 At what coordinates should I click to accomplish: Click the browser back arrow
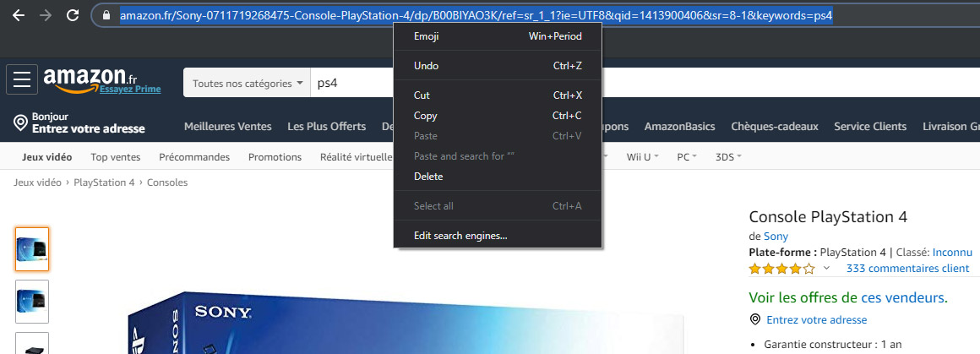coord(18,15)
